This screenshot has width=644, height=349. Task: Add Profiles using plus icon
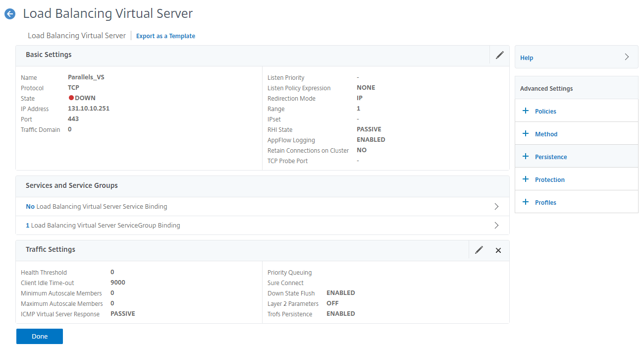[x=526, y=202]
